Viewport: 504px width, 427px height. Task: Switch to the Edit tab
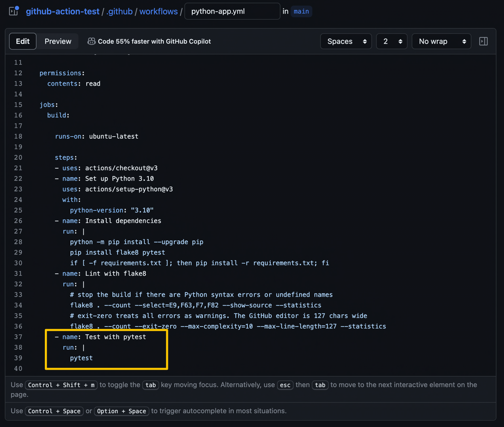coord(23,41)
